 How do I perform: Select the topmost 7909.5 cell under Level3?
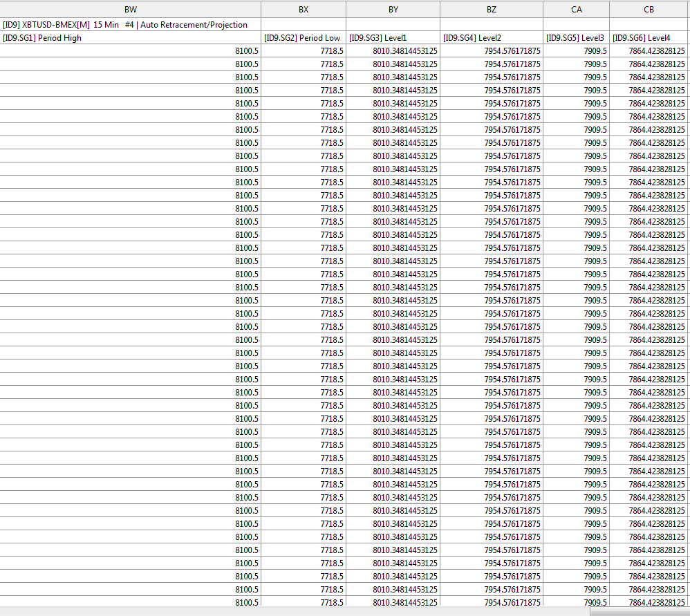[576, 51]
